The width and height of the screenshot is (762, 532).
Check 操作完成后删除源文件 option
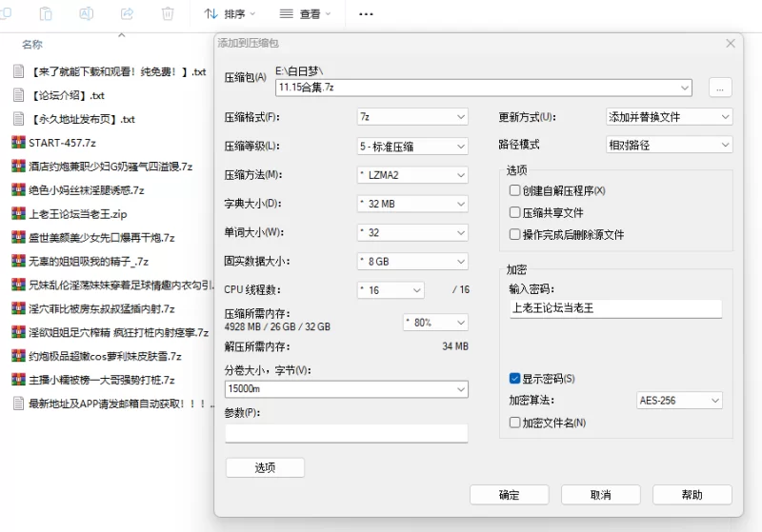pos(515,234)
